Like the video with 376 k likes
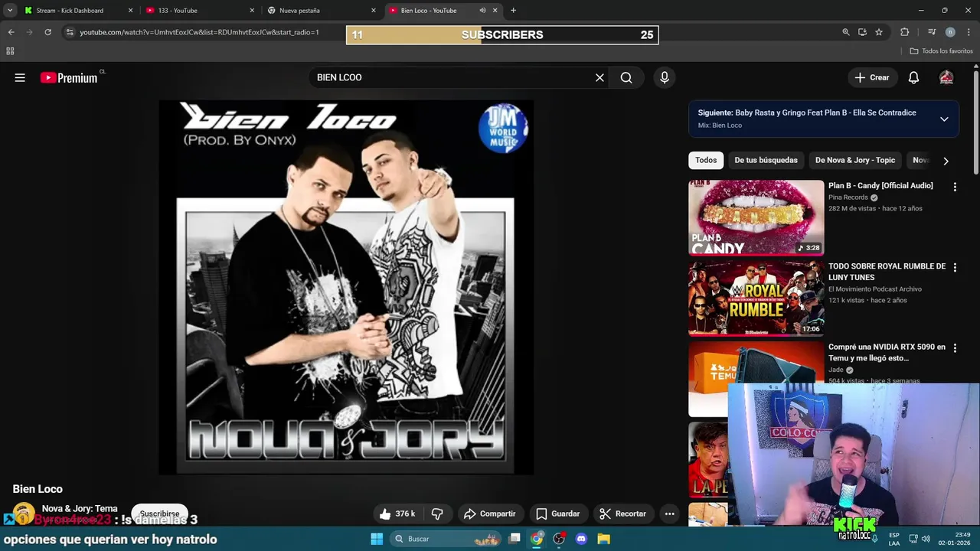This screenshot has height=551, width=980. coord(397,514)
